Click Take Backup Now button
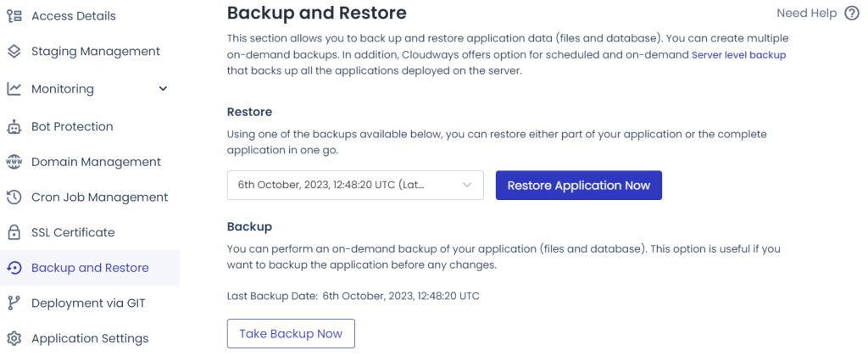Viewport: 868px width, 356px height. pyautogui.click(x=291, y=334)
